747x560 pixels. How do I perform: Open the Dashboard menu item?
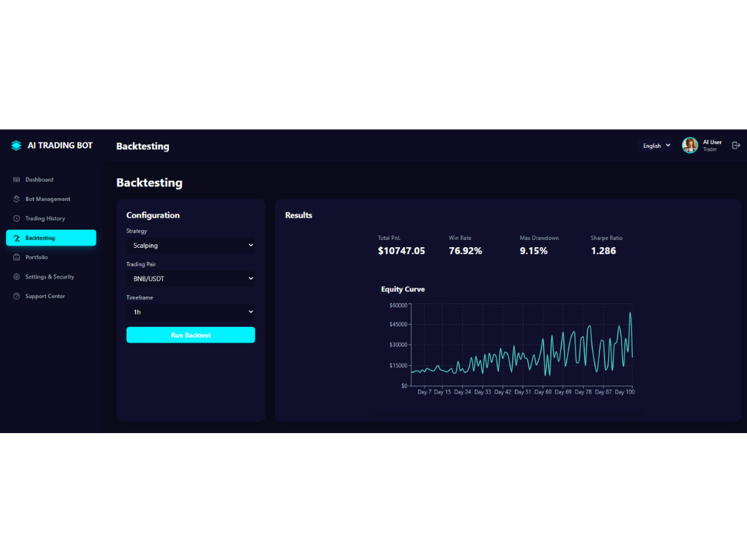coord(51,179)
